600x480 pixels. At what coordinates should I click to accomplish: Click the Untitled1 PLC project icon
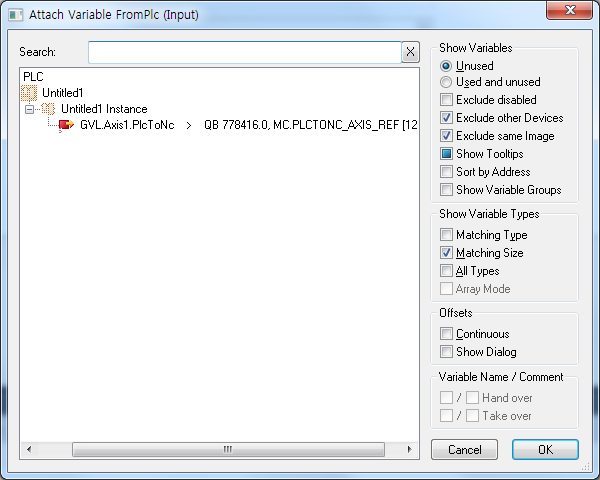pos(29,93)
